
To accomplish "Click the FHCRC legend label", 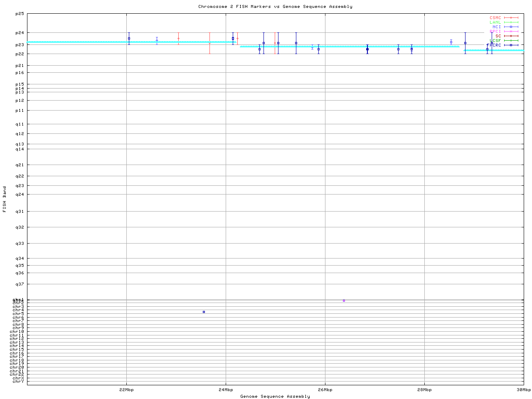I will [x=495, y=45].
